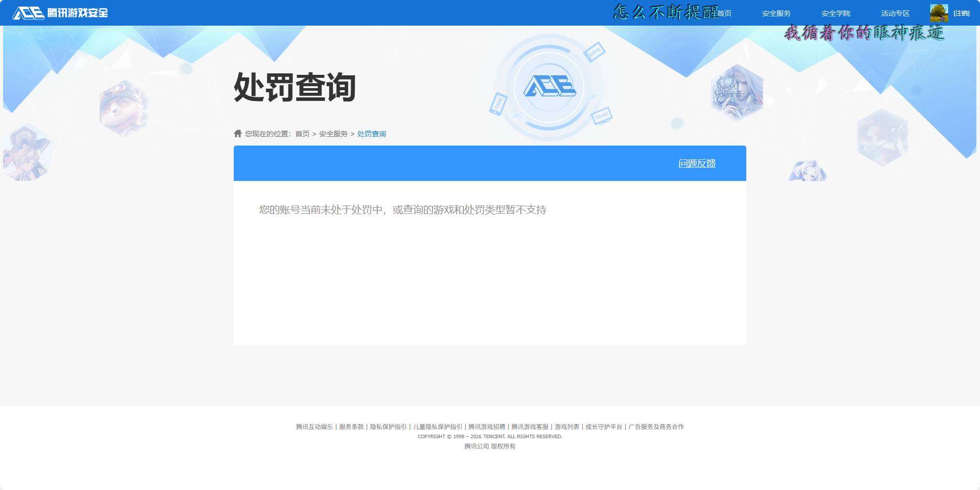Open the 活动专区 navigation item
This screenshot has width=980, height=490.
click(x=894, y=13)
